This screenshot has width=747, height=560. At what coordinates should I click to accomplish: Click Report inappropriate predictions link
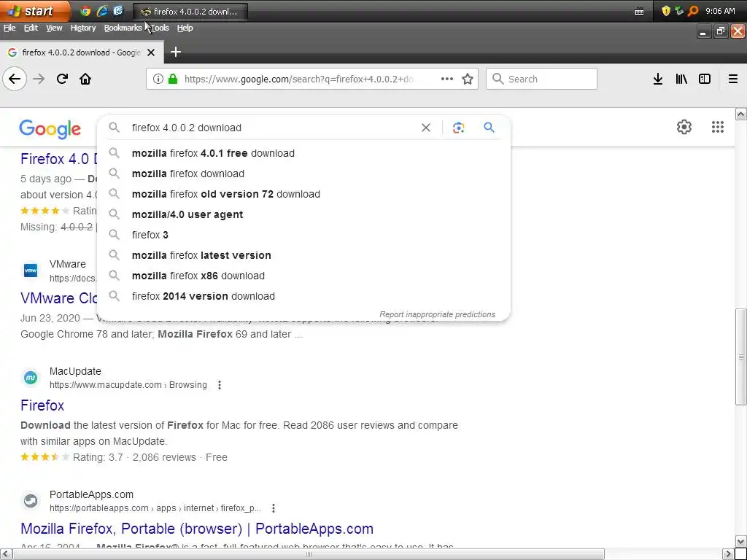[438, 314]
